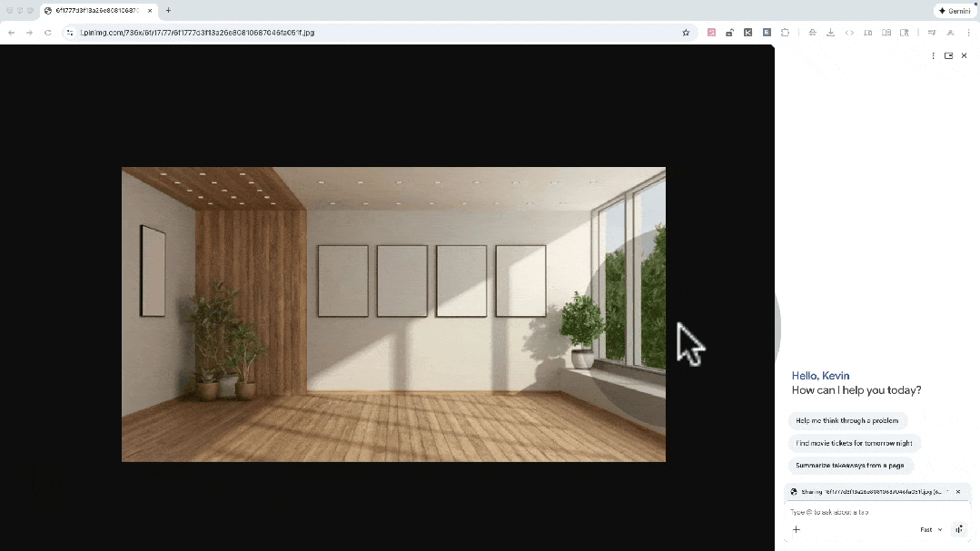Click the back navigation arrow
The image size is (980, 551).
10,32
